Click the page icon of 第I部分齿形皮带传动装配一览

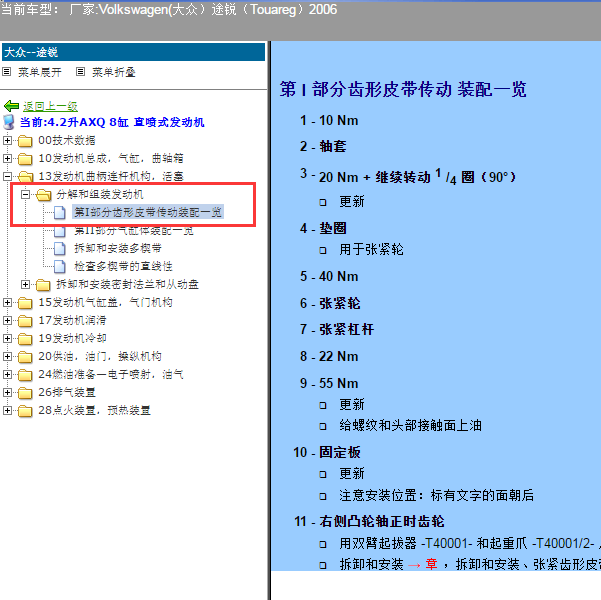59,212
